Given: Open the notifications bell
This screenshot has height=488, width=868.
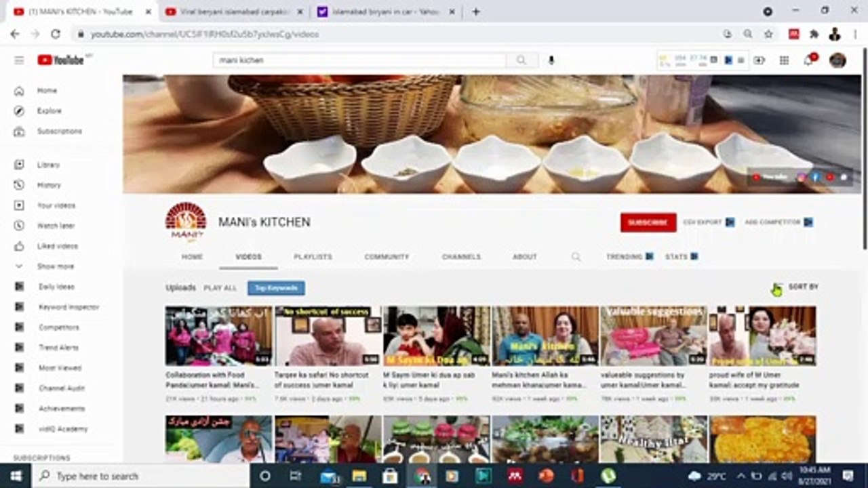Looking at the screenshot, I should 809,60.
